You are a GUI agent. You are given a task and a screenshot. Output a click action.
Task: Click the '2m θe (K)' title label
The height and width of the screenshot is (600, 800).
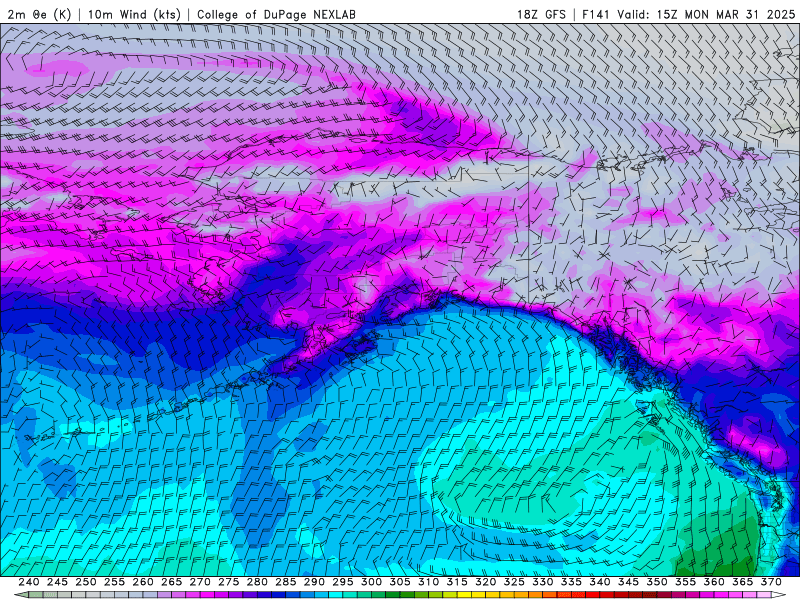[x=39, y=14]
